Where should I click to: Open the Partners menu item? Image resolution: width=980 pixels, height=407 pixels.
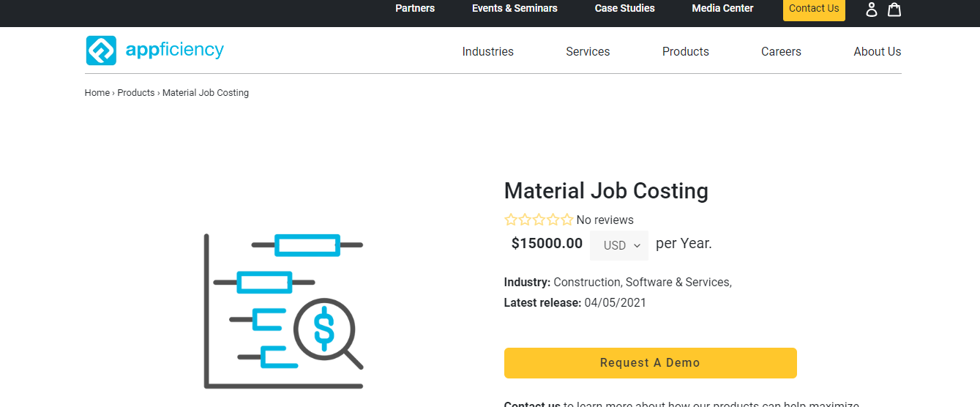click(415, 8)
